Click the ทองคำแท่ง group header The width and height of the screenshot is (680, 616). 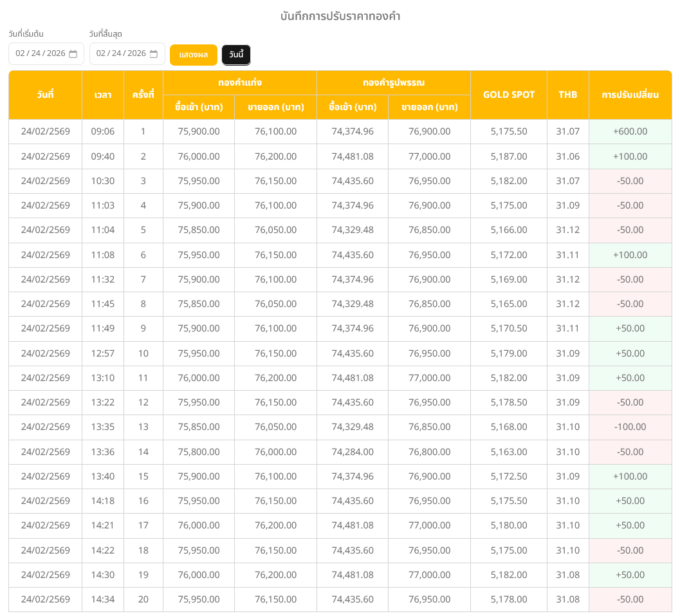click(x=239, y=83)
